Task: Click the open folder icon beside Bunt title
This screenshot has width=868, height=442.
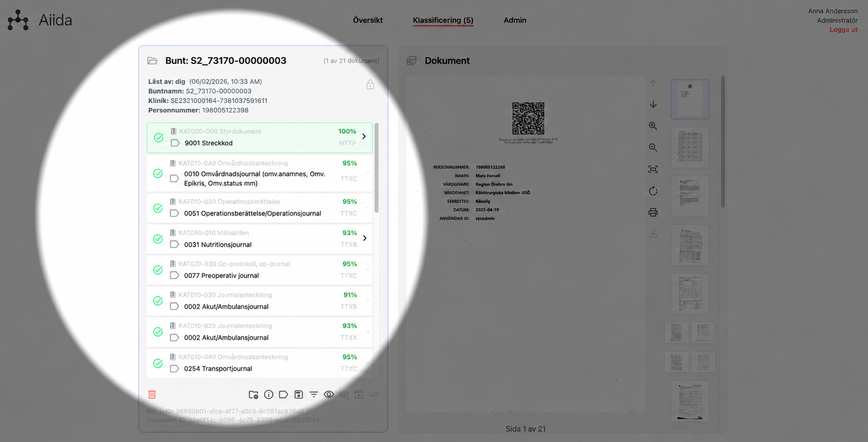Action: [x=152, y=61]
